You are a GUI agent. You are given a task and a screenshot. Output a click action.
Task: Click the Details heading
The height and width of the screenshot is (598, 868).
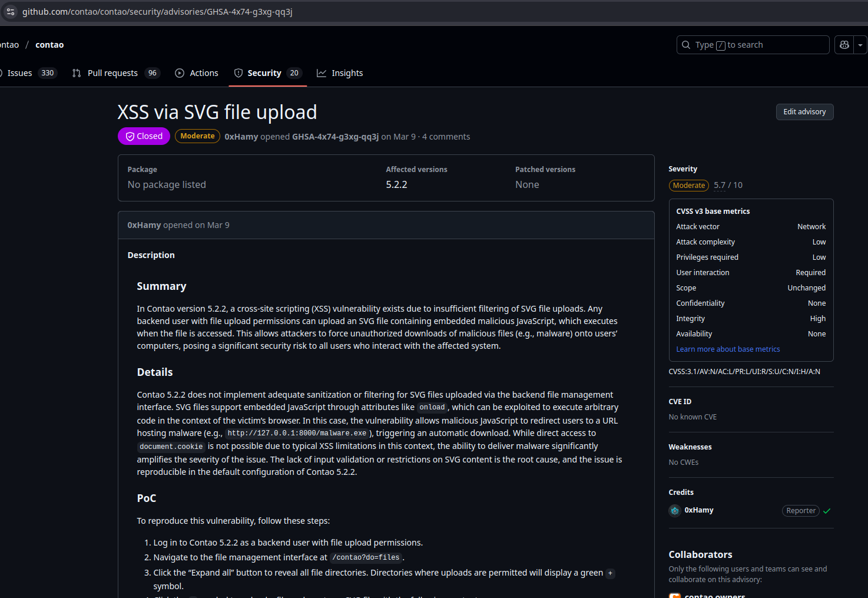[x=155, y=372]
